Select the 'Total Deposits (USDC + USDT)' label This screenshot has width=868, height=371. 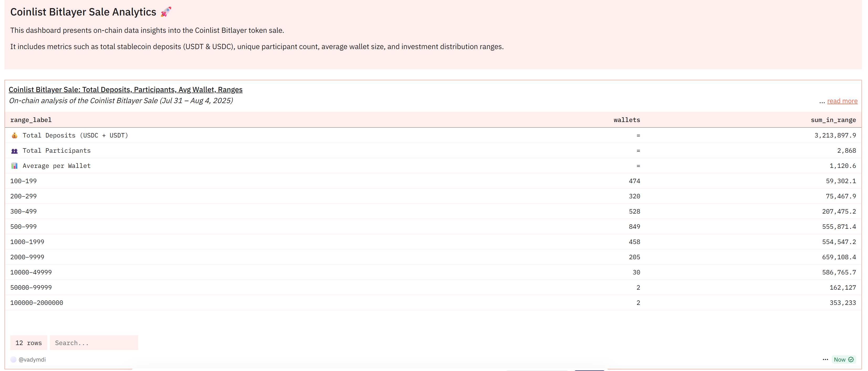(75, 135)
